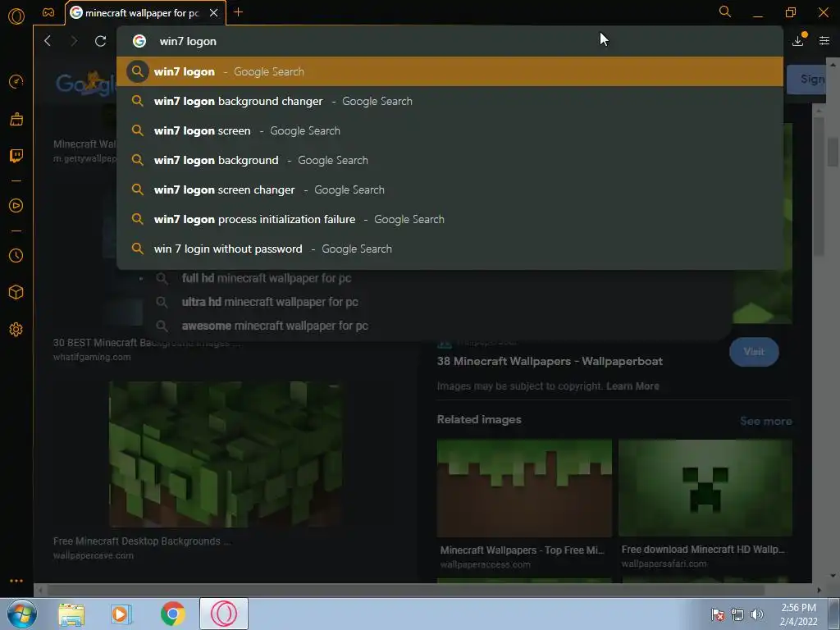
Task: Click the wallpaperaccess.com source text
Action: [485, 564]
